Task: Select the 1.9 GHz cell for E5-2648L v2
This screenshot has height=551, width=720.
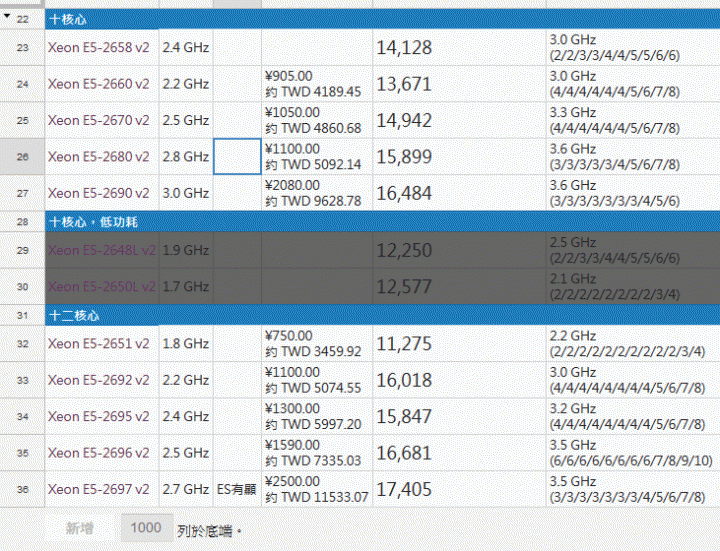Action: coord(186,250)
